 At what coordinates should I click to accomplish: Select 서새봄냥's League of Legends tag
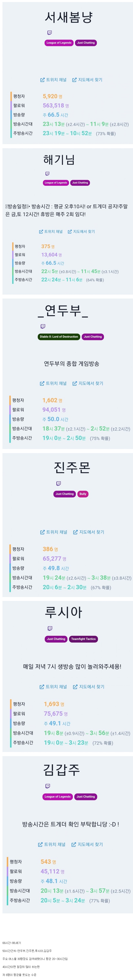click(59, 43)
